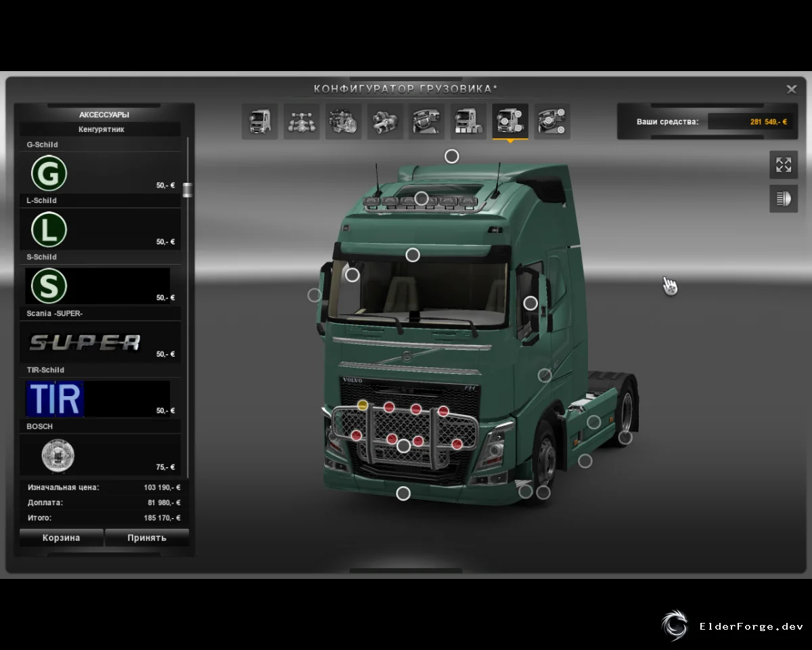The width and height of the screenshot is (812, 650).
Task: Select the sun visor slot marker
Action: (x=413, y=255)
